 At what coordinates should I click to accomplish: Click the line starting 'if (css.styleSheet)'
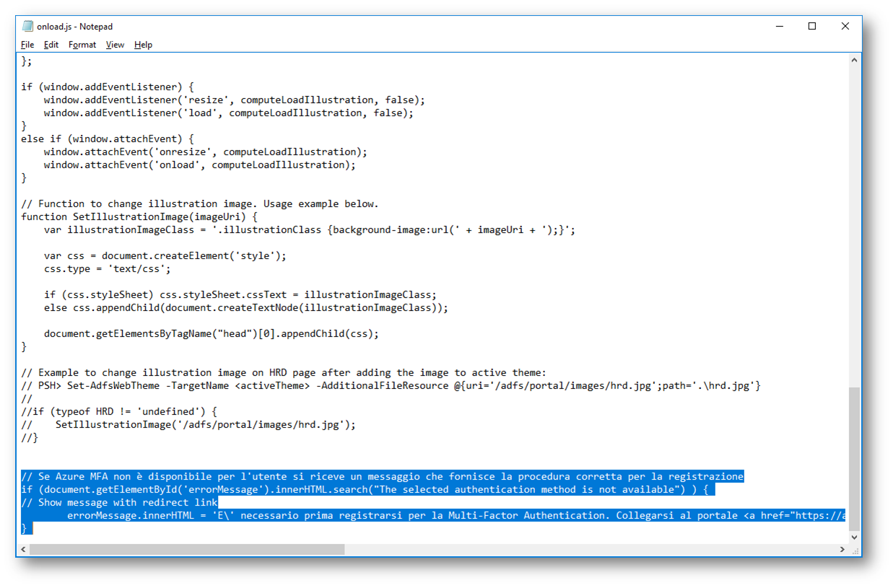coord(240,294)
